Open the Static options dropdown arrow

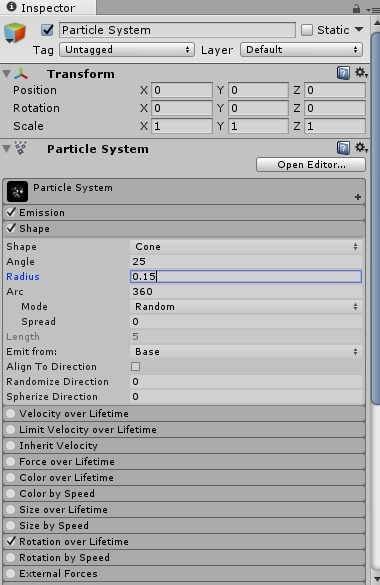359,29
